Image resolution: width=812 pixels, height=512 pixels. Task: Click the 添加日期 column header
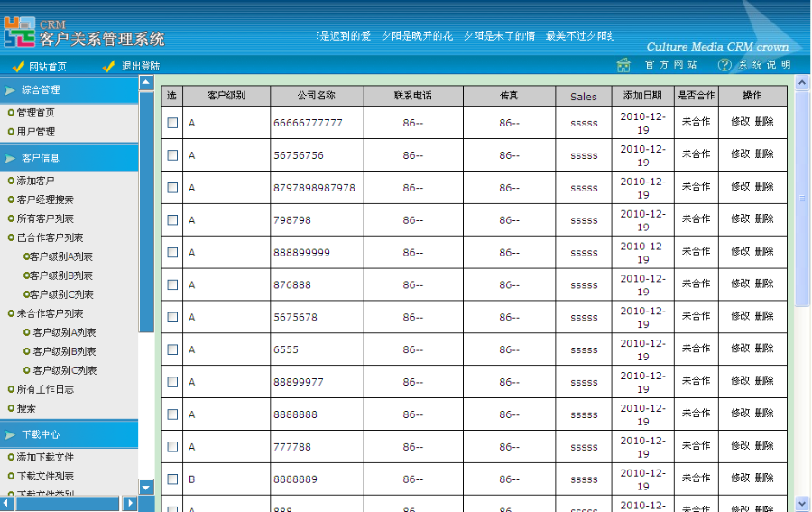[x=642, y=96]
